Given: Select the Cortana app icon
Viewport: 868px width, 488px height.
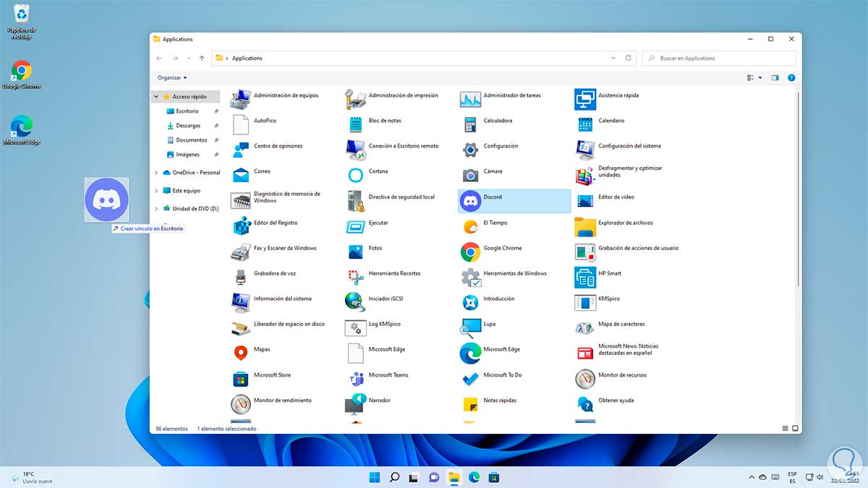Looking at the screenshot, I should click(x=355, y=175).
